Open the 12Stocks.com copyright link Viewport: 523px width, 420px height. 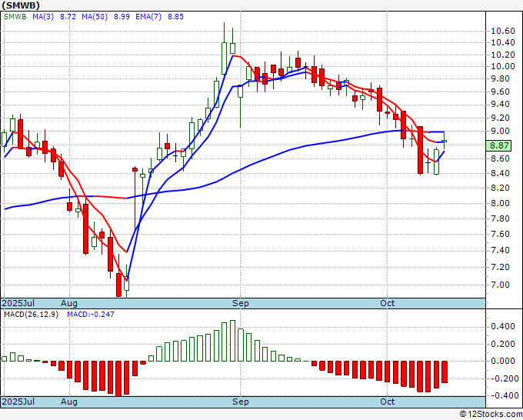491,415
